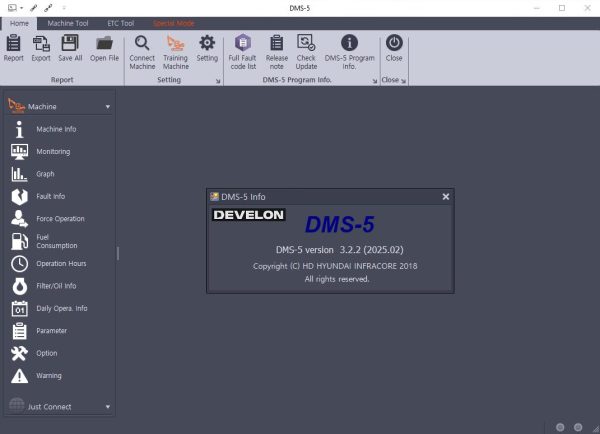Image resolution: width=600 pixels, height=434 pixels.
Task: Minimize the DMS-5 window
Action: [x=537, y=8]
